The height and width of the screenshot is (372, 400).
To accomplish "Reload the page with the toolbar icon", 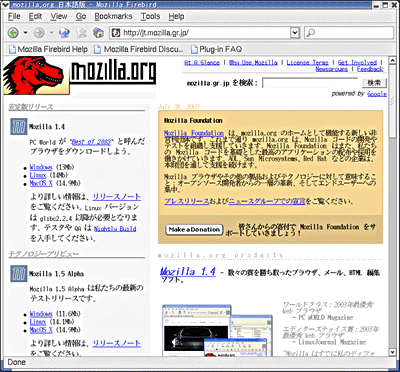I will [64, 33].
